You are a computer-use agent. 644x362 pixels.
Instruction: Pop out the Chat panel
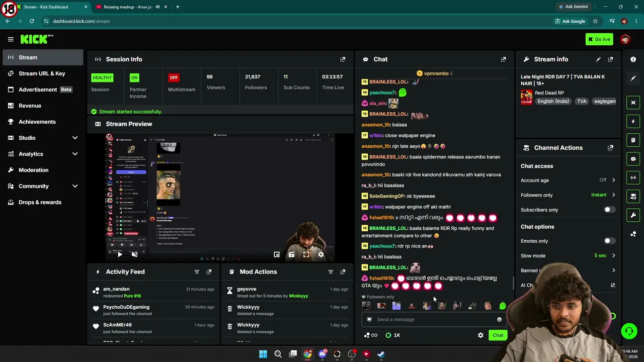click(x=503, y=59)
